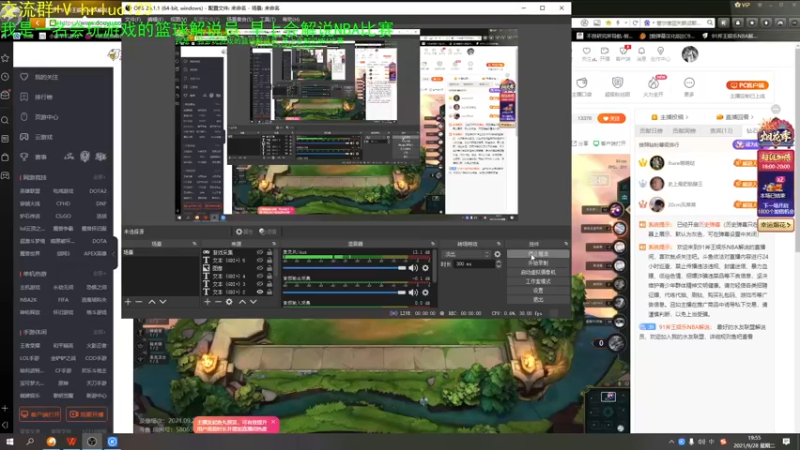Pop out the audio mixer dock header icon

coord(433,244)
